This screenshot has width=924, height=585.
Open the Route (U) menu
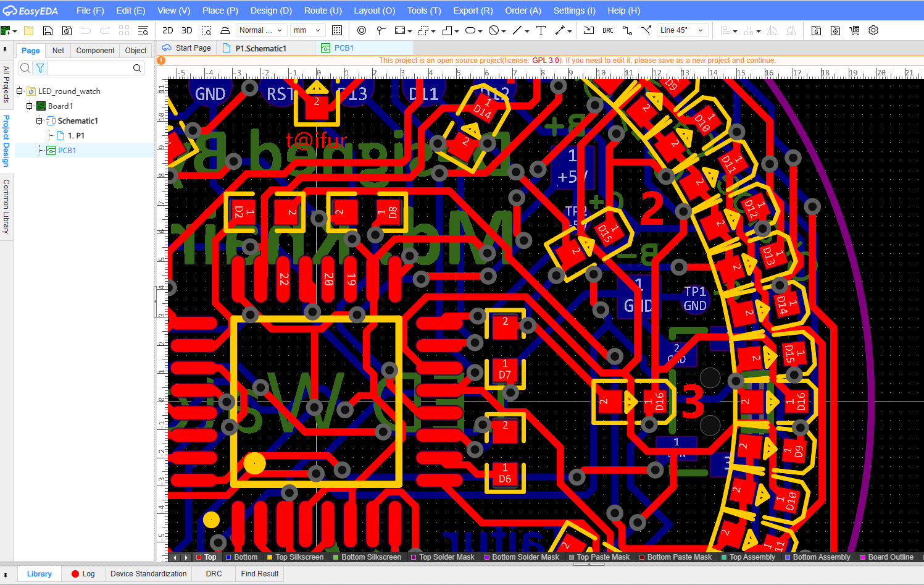pyautogui.click(x=323, y=11)
